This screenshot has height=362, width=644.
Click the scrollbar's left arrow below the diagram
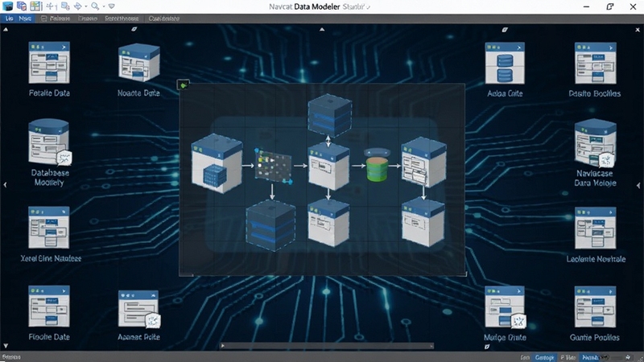click(x=223, y=346)
